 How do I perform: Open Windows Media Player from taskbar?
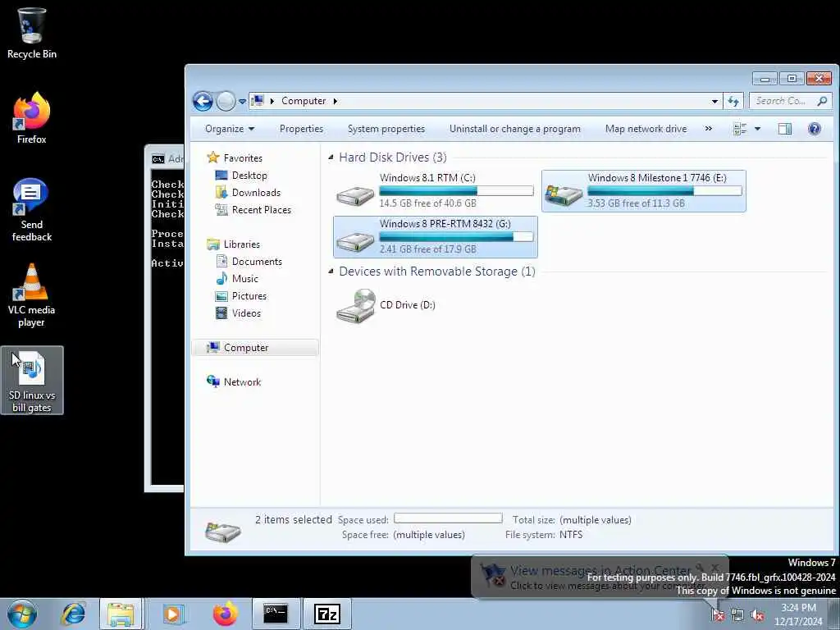pyautogui.click(x=172, y=614)
